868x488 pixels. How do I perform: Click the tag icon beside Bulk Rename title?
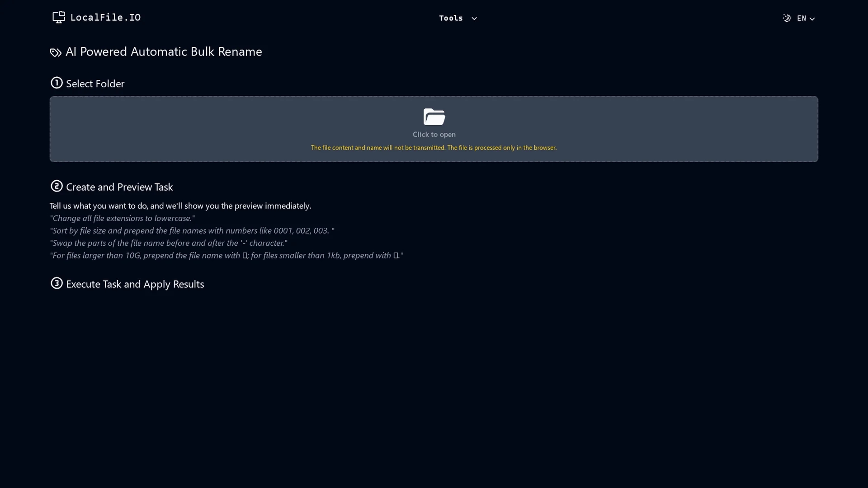(x=56, y=53)
